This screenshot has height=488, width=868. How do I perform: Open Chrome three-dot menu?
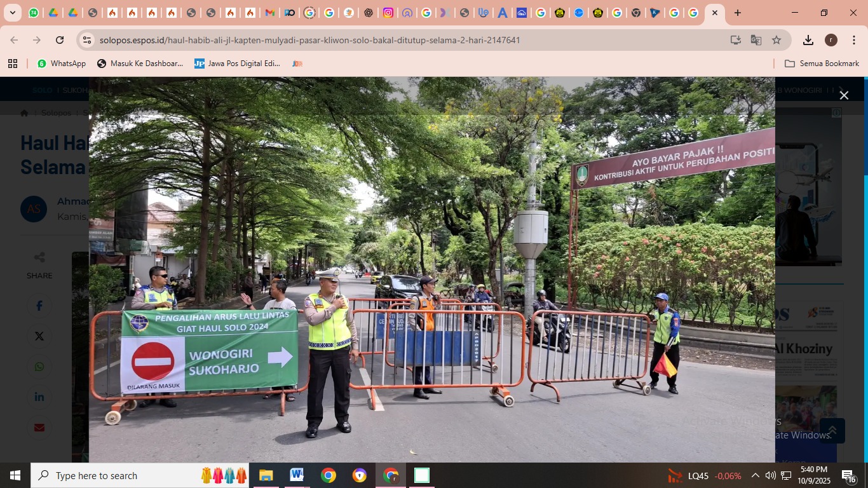pos(853,40)
